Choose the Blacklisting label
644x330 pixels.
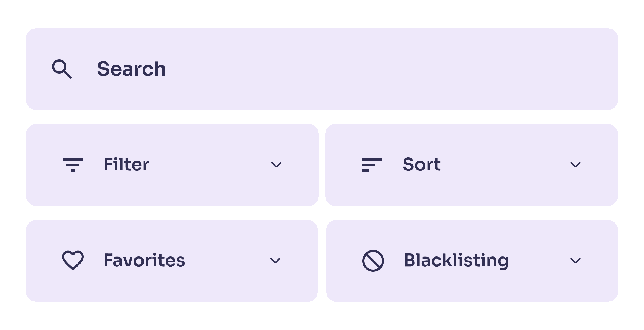[456, 261]
